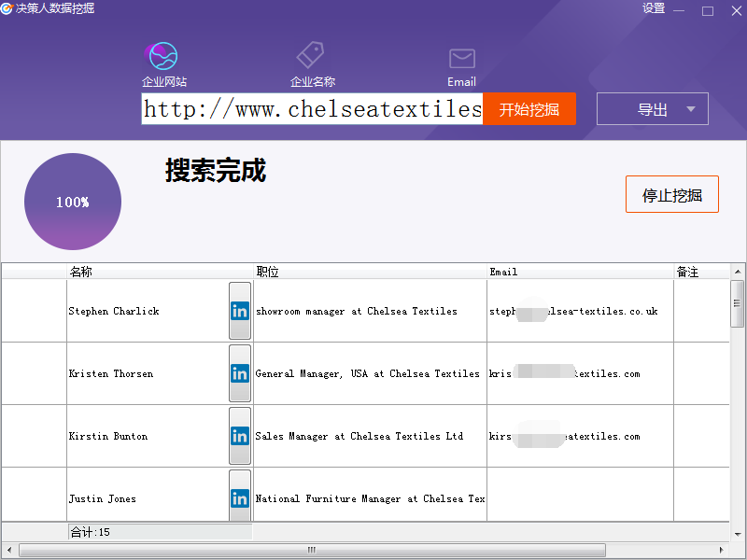Click horizontal scrollbar right arrow
Viewport: 747px width, 560px height.
coord(722,550)
